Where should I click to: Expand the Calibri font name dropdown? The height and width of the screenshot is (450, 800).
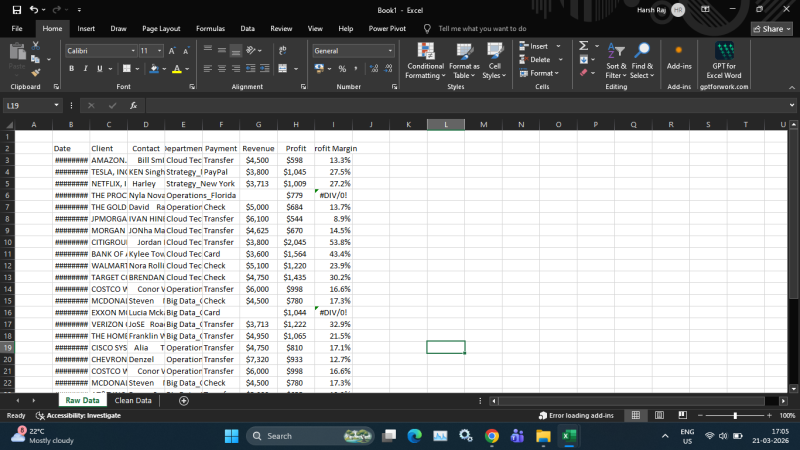click(133, 50)
